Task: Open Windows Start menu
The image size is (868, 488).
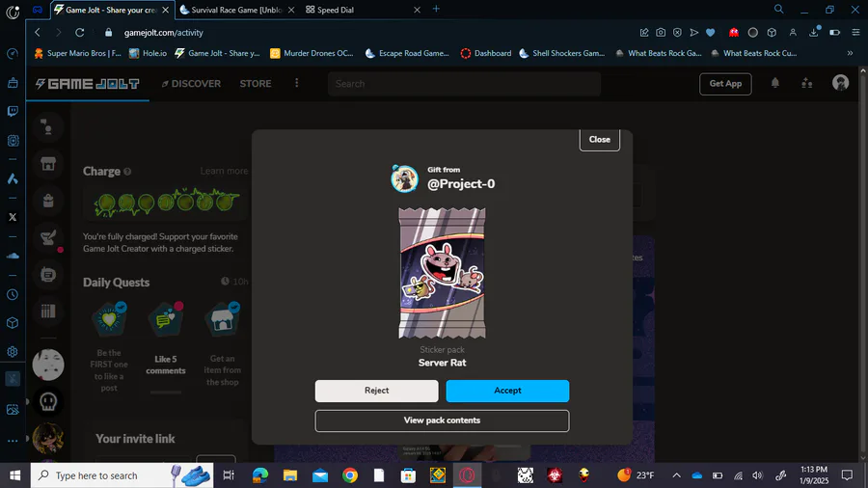Action: 14,475
